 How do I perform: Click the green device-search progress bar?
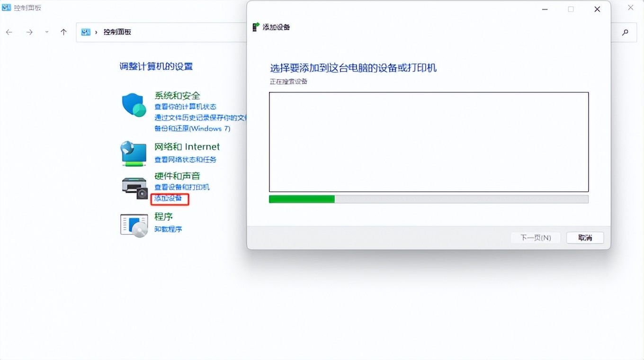tap(301, 199)
